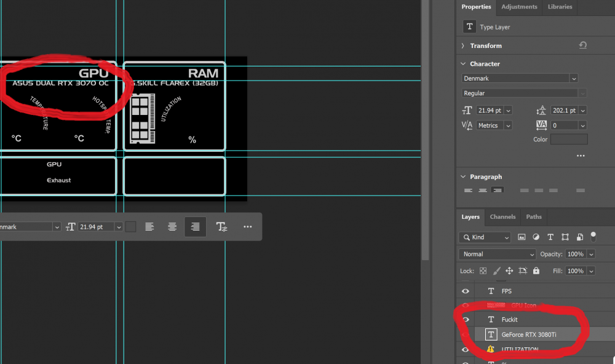Click the leading icon in Character section
The image size is (615, 364).
pos(541,110)
